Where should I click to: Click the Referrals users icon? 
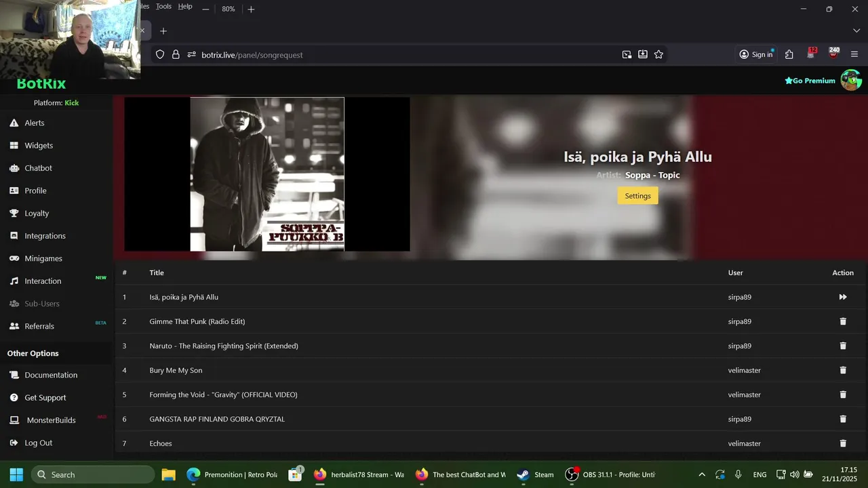pos(14,326)
